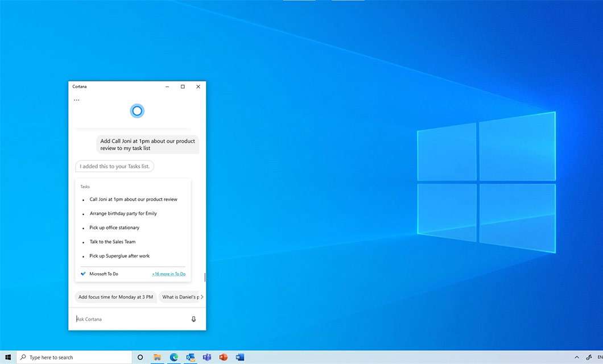
Task: Show hidden system tray icons
Action: point(576,357)
